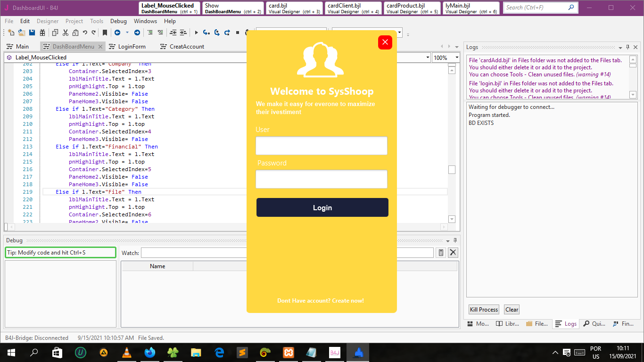Show hidden system tray icons chevron

tap(555, 353)
